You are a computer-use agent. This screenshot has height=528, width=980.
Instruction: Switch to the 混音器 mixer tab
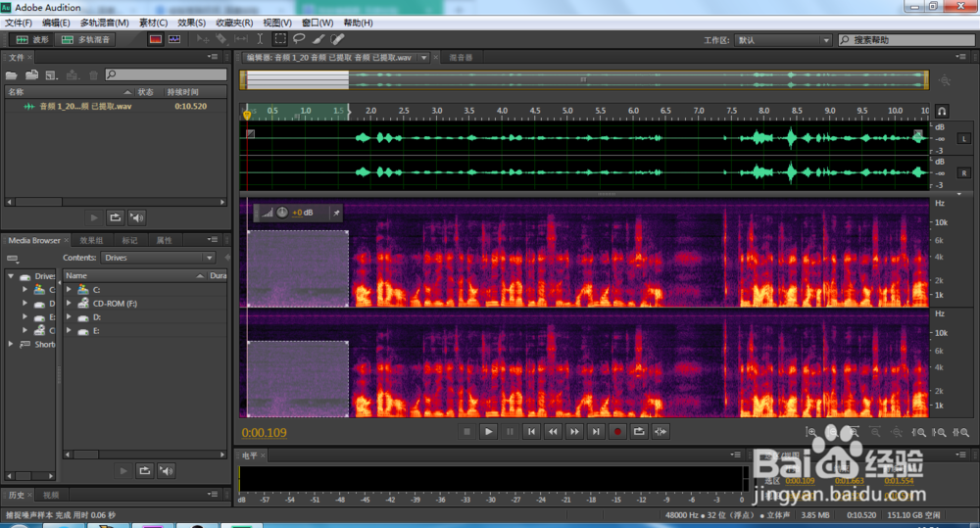tap(461, 58)
